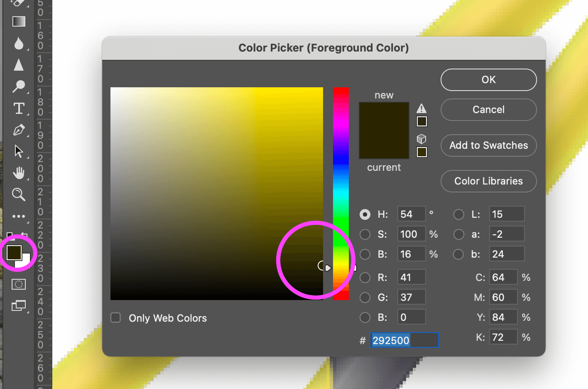588x389 pixels.
Task: Select the Gradient tool
Action: (x=19, y=21)
